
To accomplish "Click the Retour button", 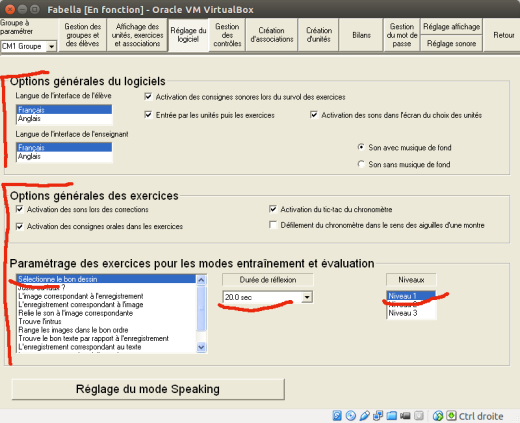I will 503,35.
